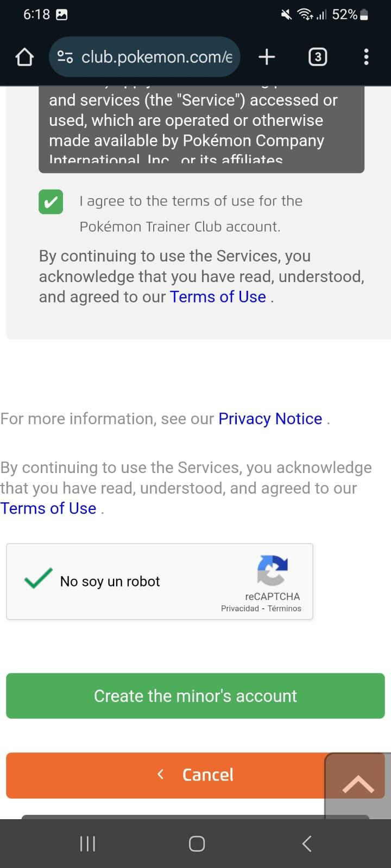Open the Privacy Notice link

(x=270, y=419)
